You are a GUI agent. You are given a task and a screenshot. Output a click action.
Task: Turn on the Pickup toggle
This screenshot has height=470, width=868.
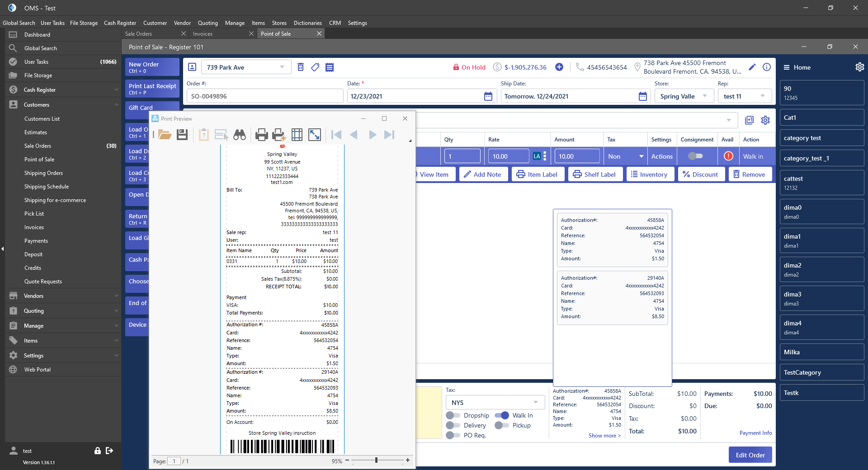coord(501,425)
